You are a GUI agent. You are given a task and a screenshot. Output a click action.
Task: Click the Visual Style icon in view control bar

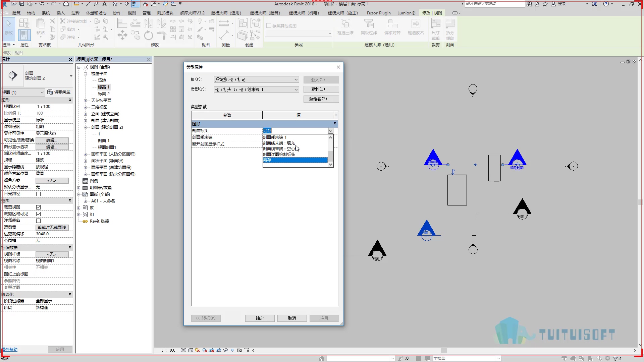tap(191, 350)
